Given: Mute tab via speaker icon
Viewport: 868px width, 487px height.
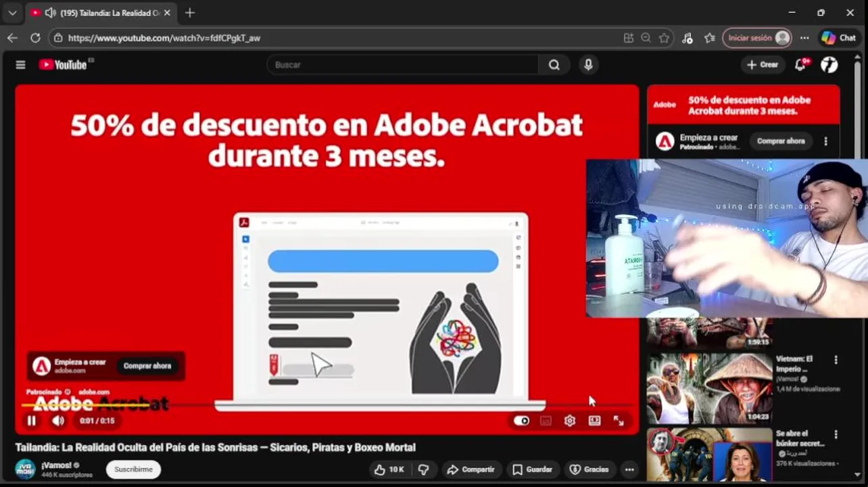Looking at the screenshot, I should click(50, 13).
